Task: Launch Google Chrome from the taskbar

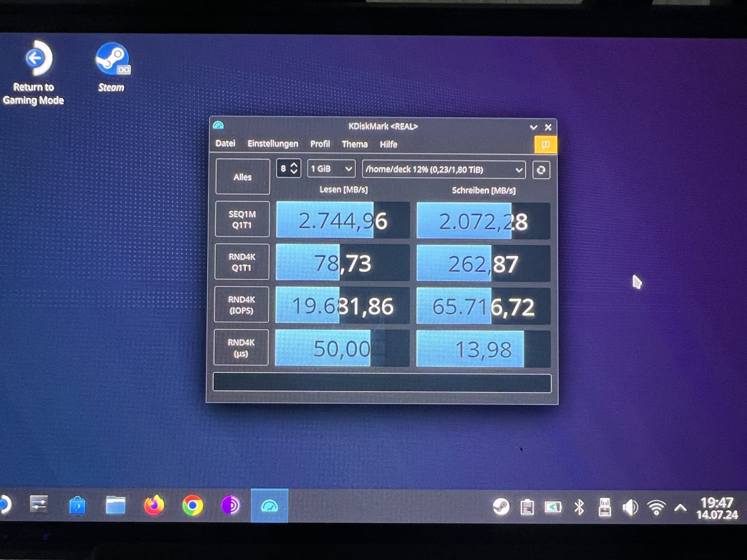Action: coord(193,505)
